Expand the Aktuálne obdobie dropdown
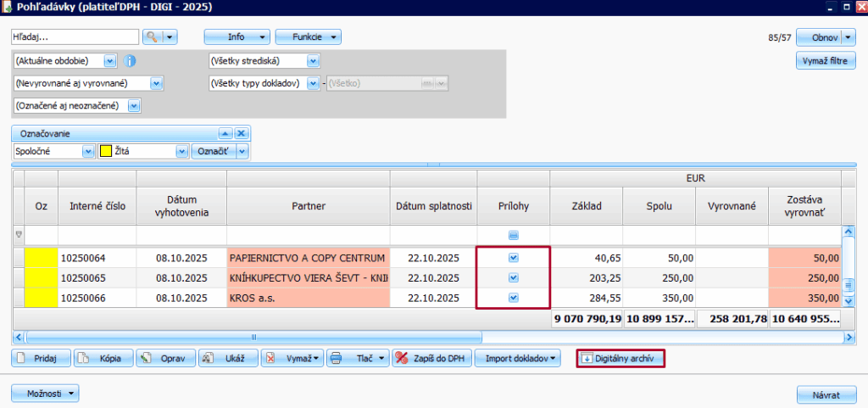 point(109,61)
